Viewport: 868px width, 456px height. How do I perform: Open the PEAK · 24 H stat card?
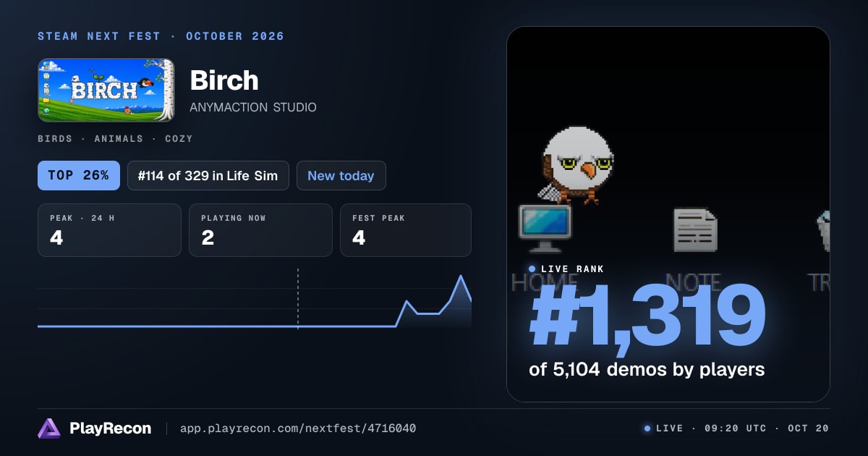pos(109,230)
